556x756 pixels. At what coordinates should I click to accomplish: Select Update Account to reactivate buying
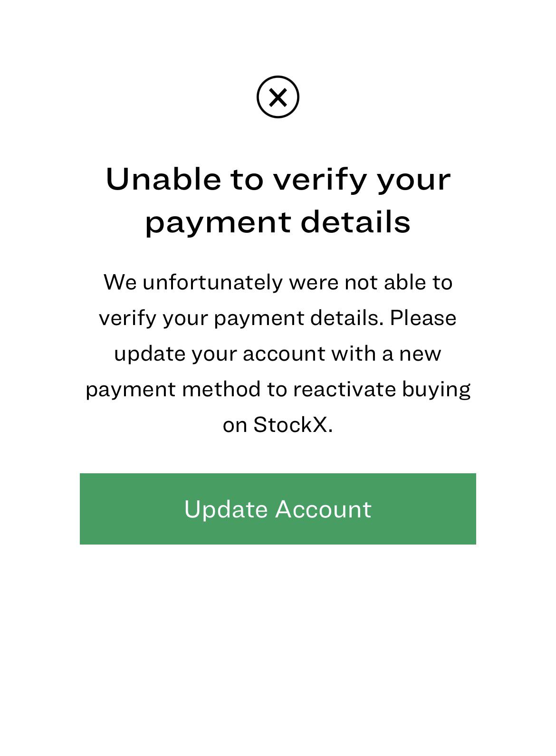[x=278, y=508]
